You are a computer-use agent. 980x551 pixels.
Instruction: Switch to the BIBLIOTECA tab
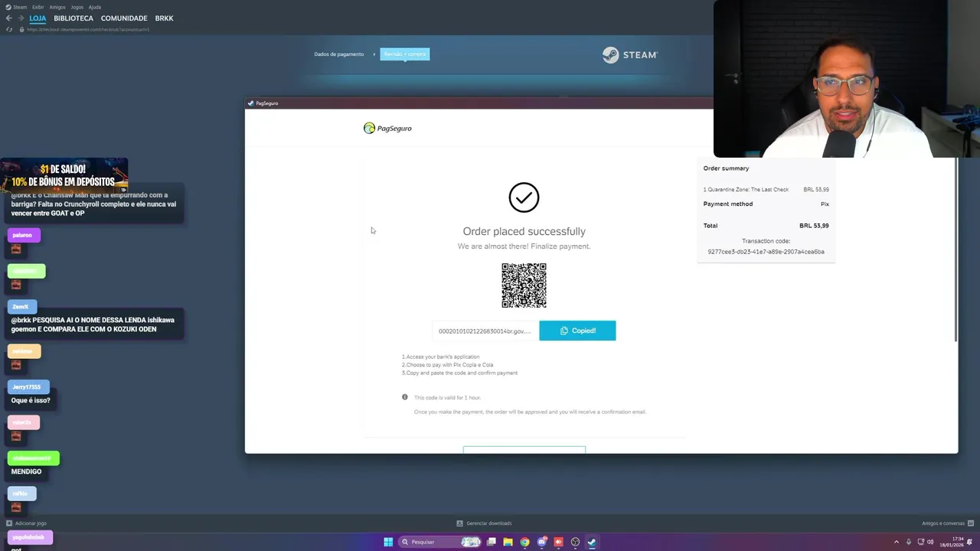click(73, 18)
